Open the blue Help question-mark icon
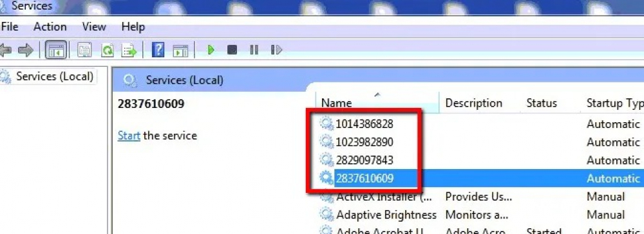The width and height of the screenshot is (644, 234). [158, 50]
